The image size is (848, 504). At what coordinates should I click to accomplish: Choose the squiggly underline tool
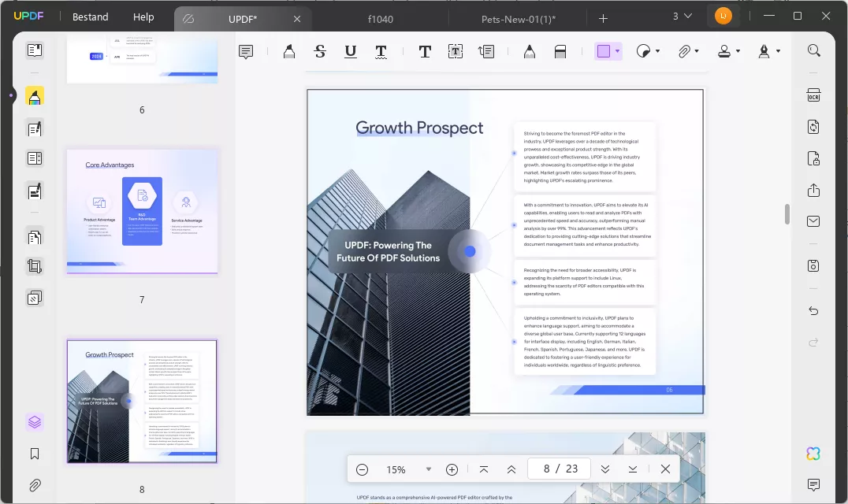point(381,52)
